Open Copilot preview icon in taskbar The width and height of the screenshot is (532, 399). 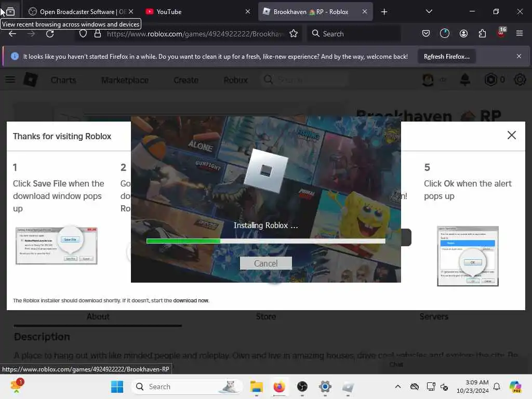tap(515, 387)
